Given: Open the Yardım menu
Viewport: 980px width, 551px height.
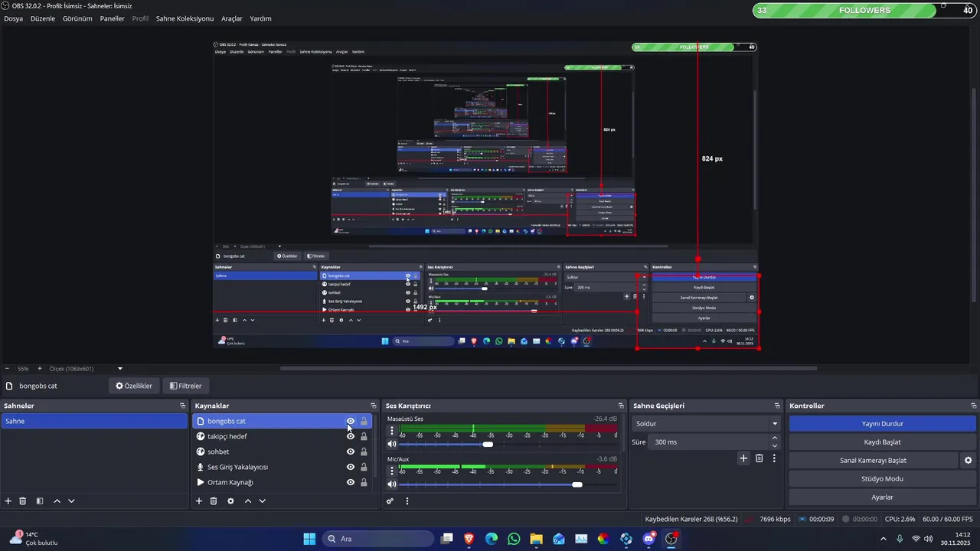Looking at the screenshot, I should [260, 18].
